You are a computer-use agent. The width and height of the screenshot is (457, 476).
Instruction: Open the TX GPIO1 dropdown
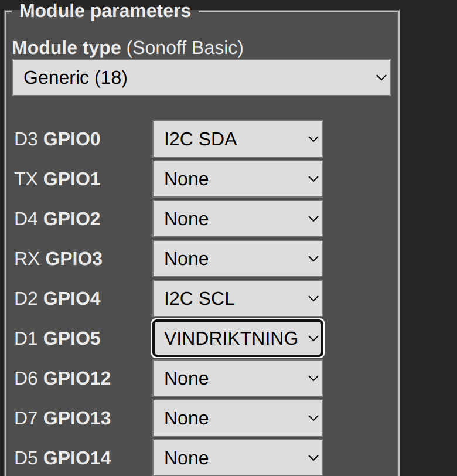(238, 179)
